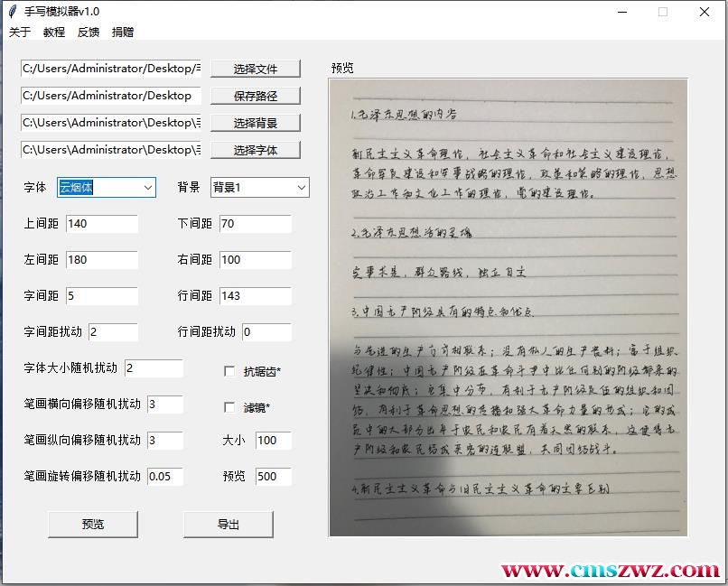The image size is (728, 586).
Task: Click the 选择文件 button
Action: pos(255,69)
